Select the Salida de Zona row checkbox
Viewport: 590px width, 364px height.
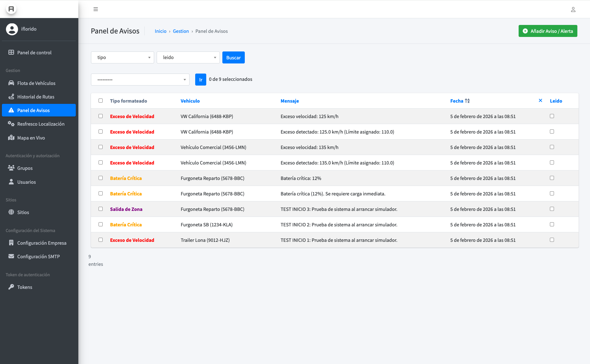click(100, 209)
